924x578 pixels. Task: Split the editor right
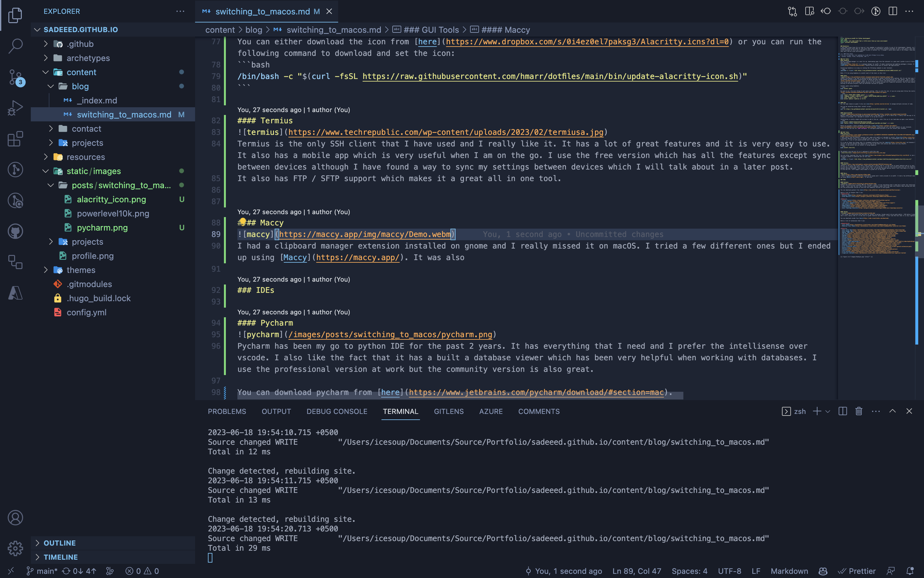(x=893, y=12)
